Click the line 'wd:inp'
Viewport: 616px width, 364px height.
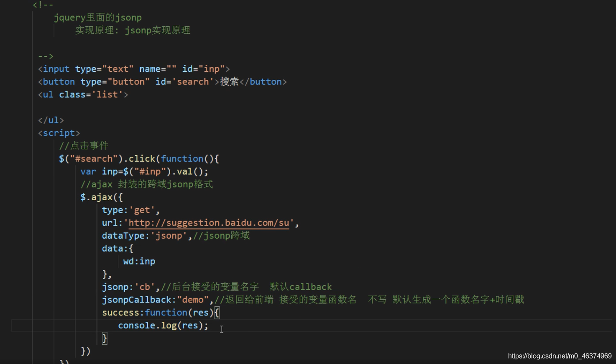click(x=139, y=261)
